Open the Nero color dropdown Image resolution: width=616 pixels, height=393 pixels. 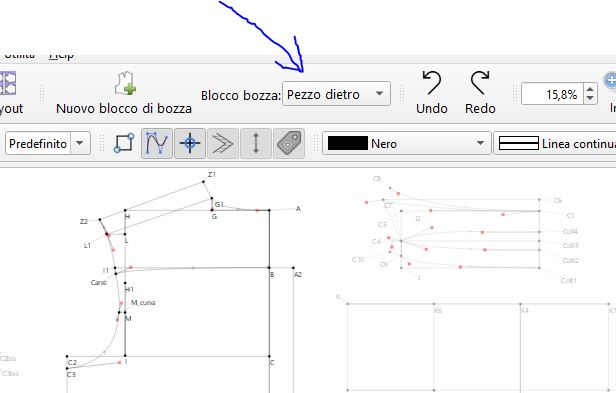(407, 143)
